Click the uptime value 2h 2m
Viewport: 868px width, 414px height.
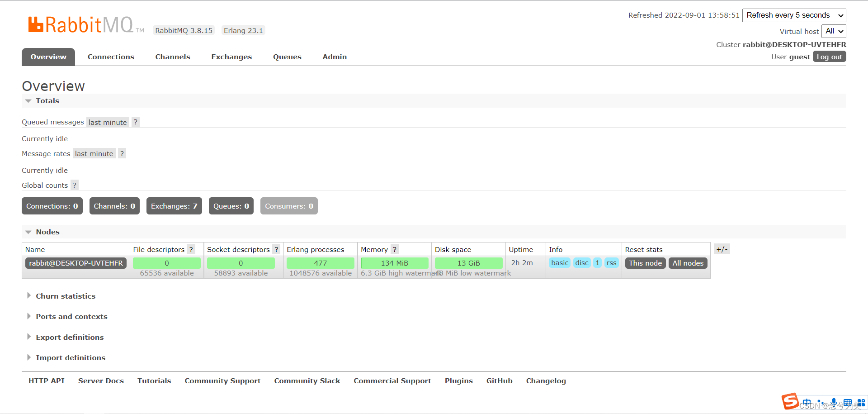tap(522, 262)
